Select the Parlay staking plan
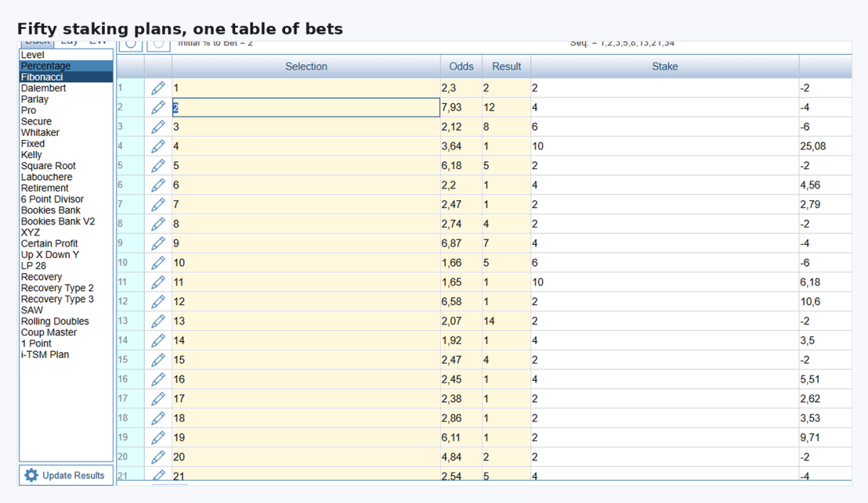This screenshot has width=868, height=503. pos(66,99)
